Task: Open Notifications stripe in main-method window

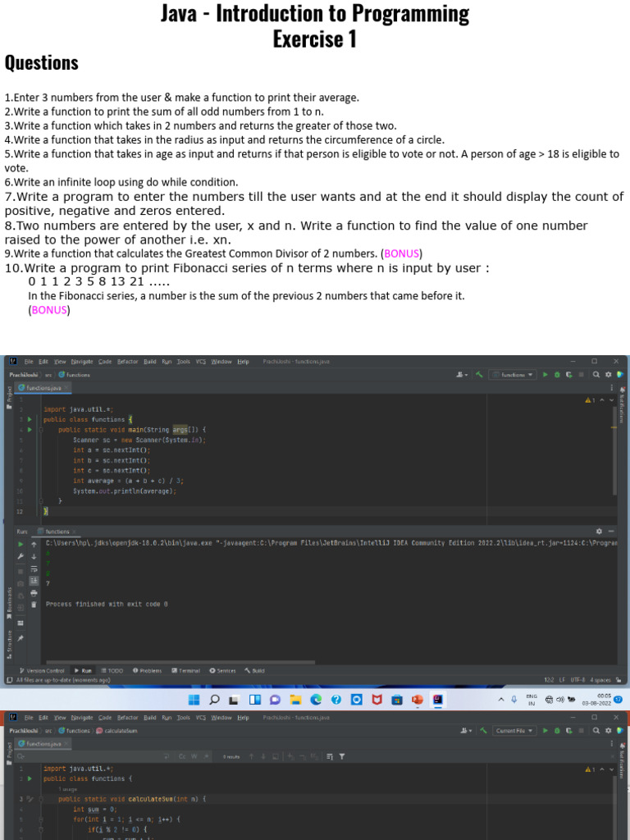Action: click(x=623, y=404)
